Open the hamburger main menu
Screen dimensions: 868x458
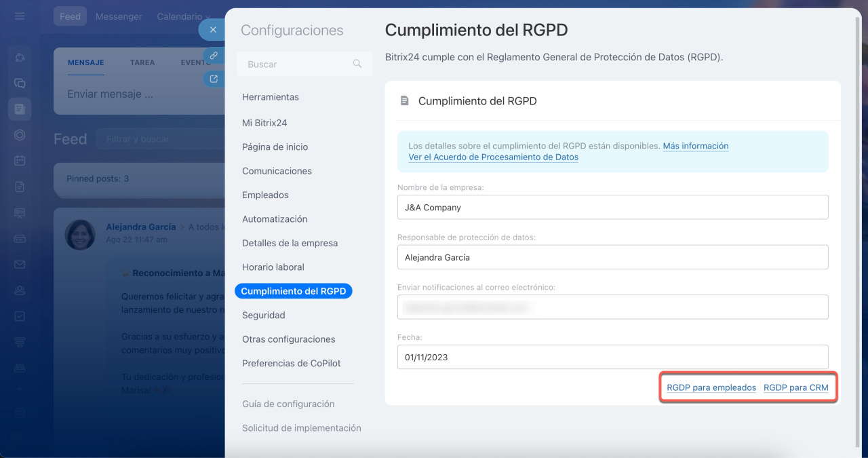(x=20, y=16)
